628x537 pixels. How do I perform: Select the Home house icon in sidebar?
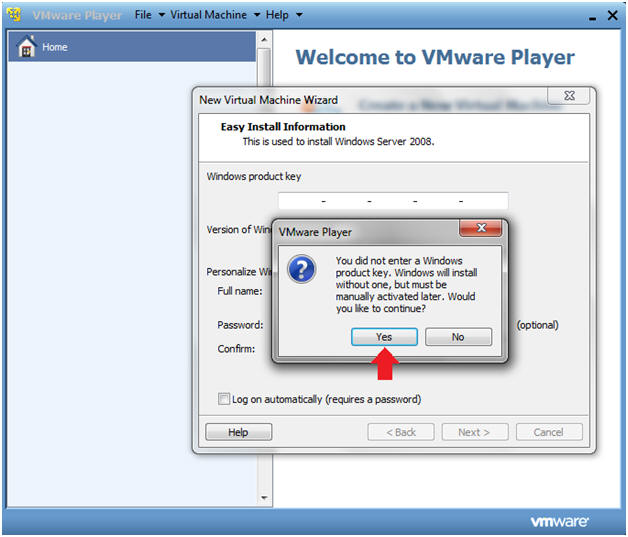pos(26,46)
